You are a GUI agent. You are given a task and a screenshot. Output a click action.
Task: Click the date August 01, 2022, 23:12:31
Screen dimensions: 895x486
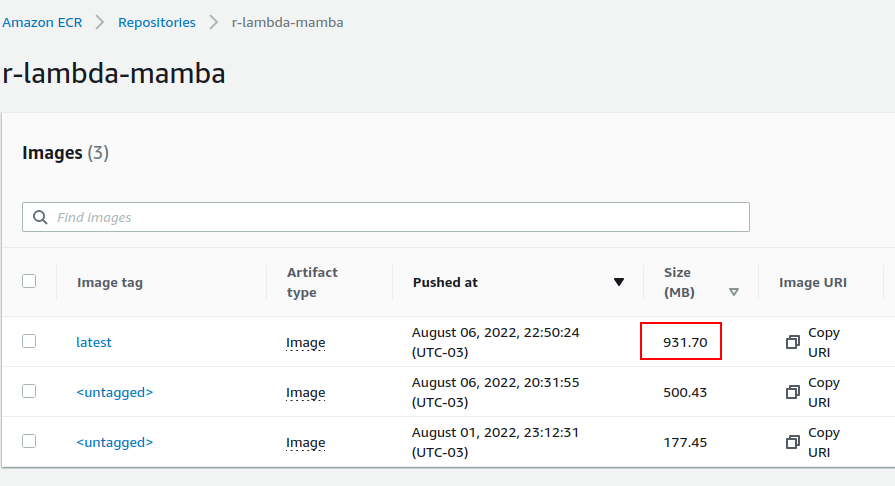pos(495,442)
